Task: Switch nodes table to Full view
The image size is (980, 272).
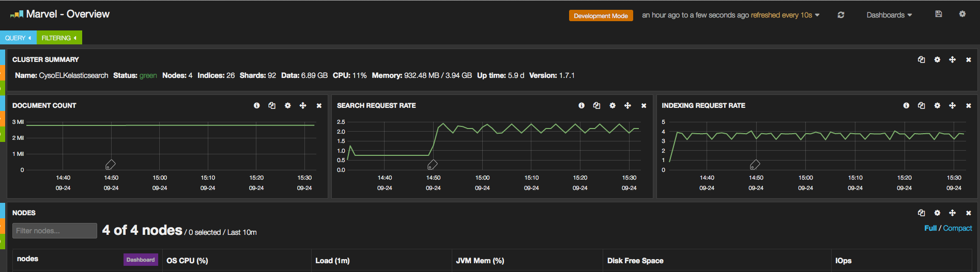Action: 930,228
